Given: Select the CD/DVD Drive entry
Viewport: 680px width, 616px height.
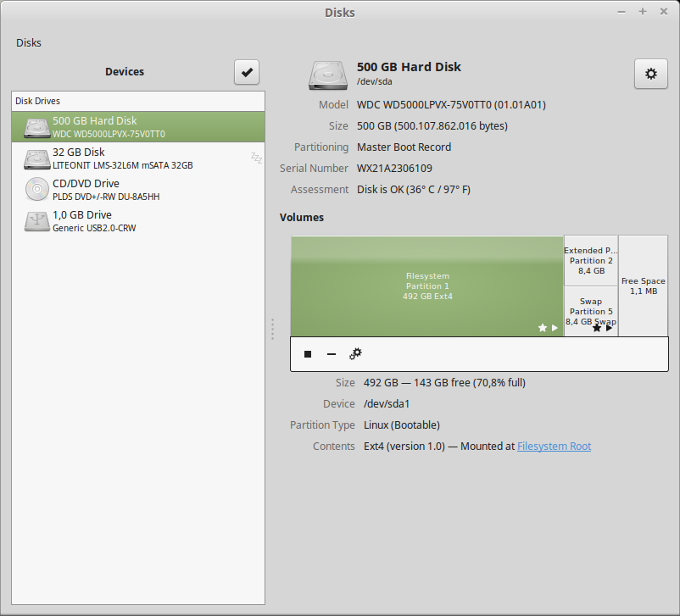Looking at the screenshot, I should (x=138, y=190).
